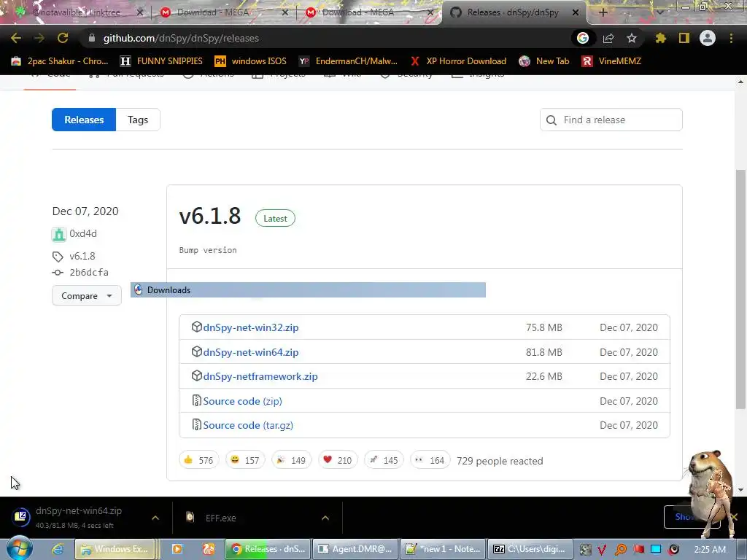Open the Windows Explorer taskbar item

click(x=115, y=549)
